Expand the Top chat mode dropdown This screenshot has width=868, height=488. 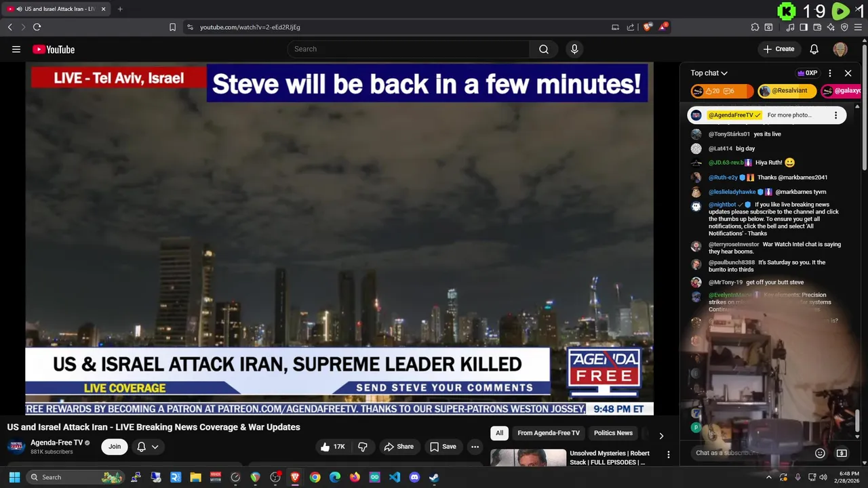(709, 73)
